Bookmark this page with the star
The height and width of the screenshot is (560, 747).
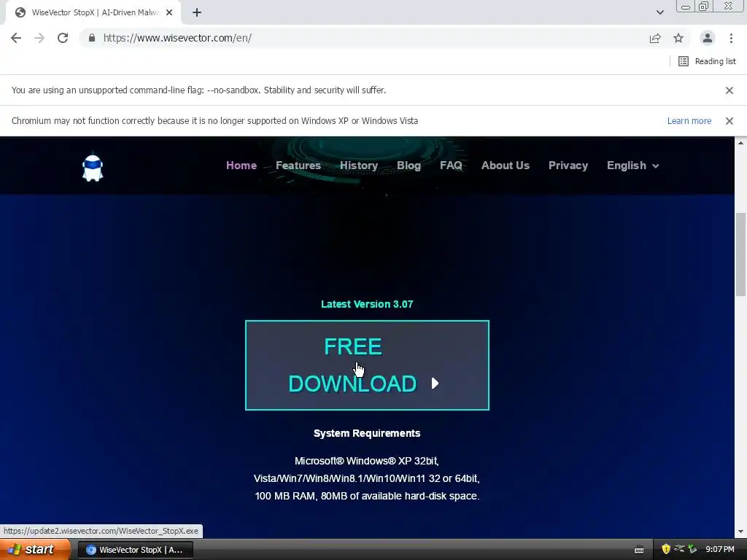tap(678, 38)
